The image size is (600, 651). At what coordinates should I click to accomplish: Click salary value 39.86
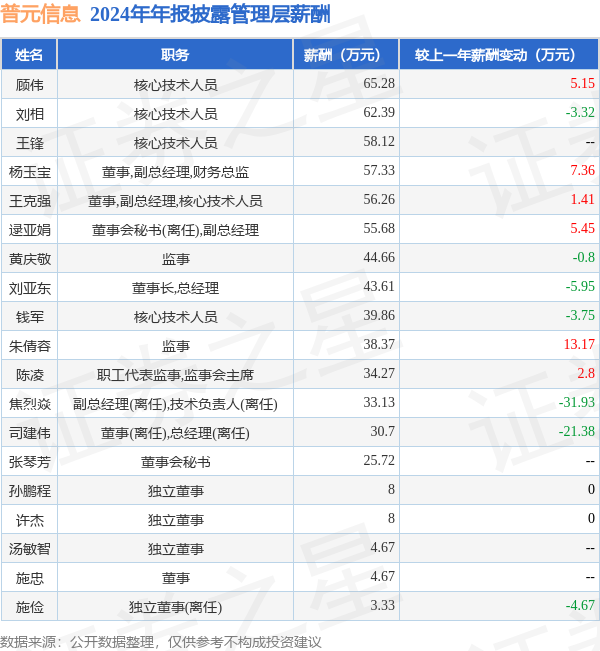[x=379, y=315]
